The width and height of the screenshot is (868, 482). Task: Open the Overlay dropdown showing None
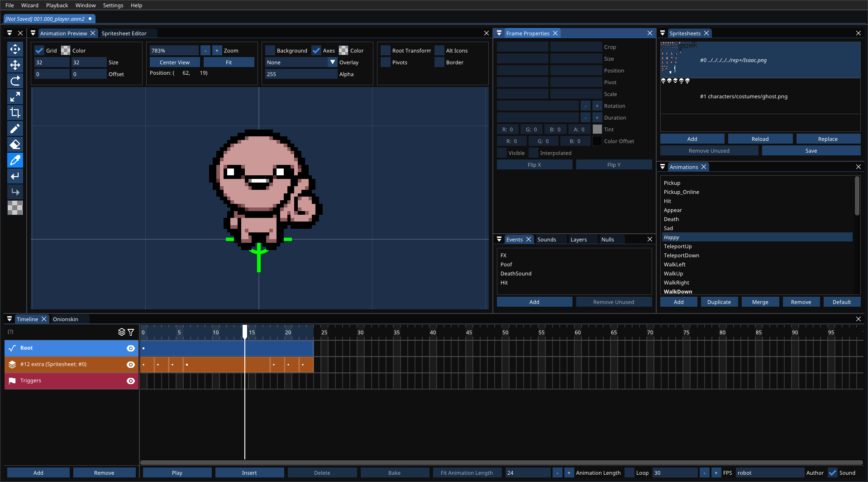[x=300, y=63]
